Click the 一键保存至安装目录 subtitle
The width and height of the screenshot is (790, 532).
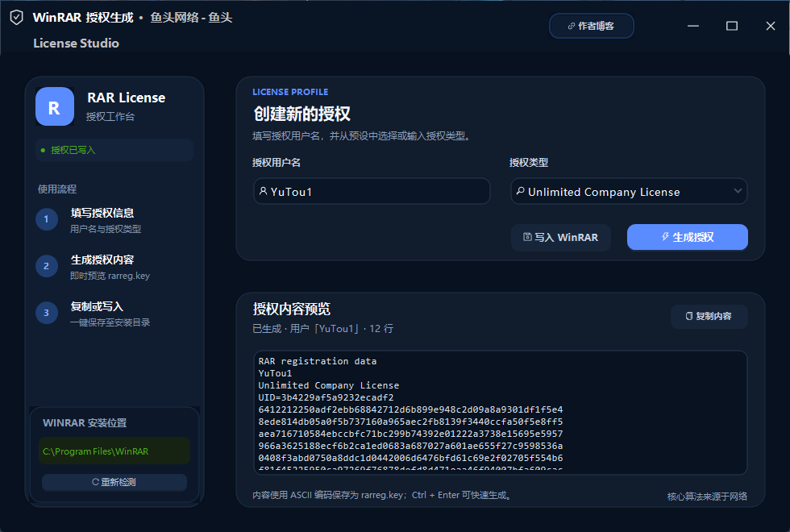click(x=110, y=322)
